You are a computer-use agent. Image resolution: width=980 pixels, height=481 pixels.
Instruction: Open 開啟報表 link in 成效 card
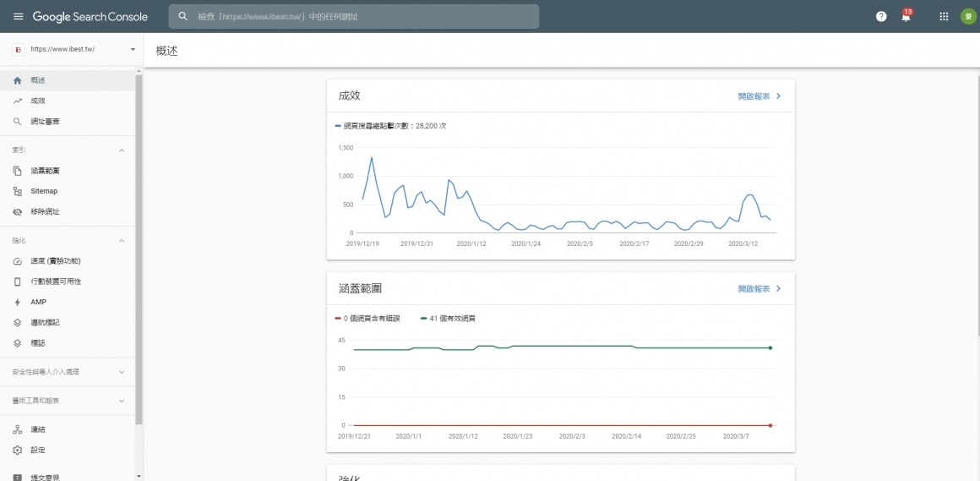pyautogui.click(x=759, y=96)
